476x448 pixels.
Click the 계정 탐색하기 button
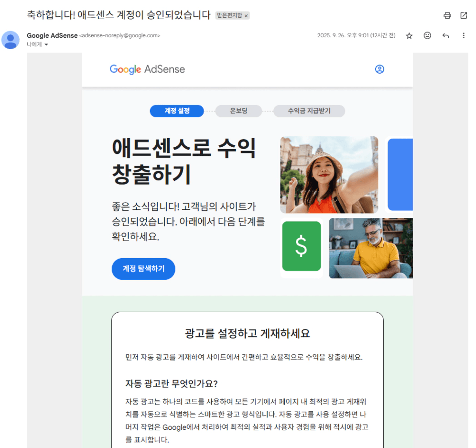tap(143, 269)
